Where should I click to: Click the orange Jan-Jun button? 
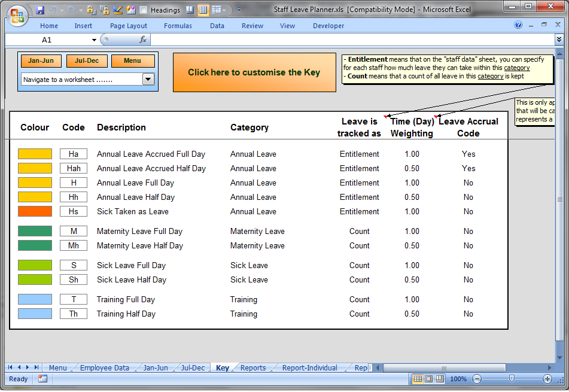click(x=41, y=60)
